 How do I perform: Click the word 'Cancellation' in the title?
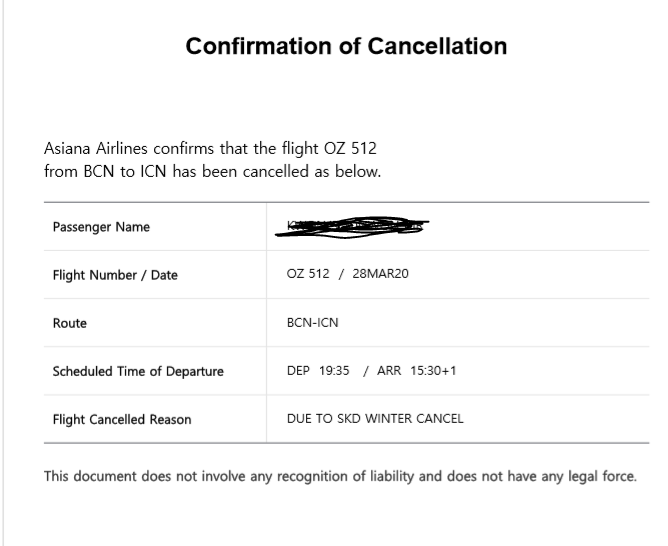click(x=437, y=46)
